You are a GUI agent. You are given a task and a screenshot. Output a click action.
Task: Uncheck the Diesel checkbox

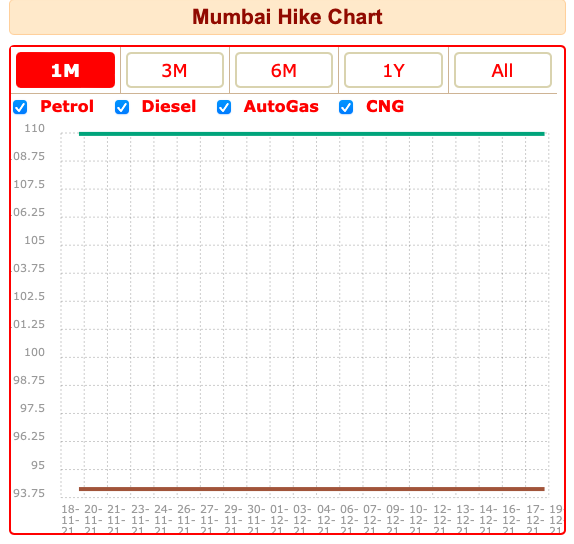coord(122,107)
